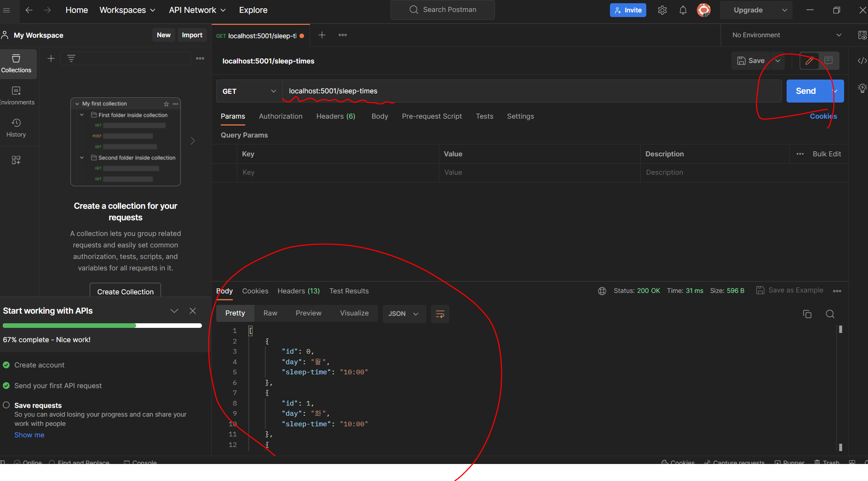Click the request URL field
This screenshot has height=481, width=868.
(x=532, y=91)
